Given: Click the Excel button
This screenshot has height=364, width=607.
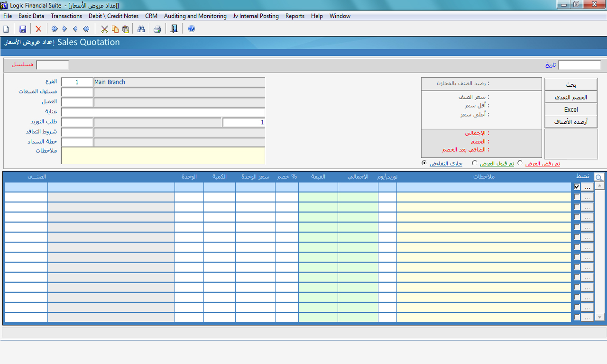Looking at the screenshot, I should (x=570, y=109).
